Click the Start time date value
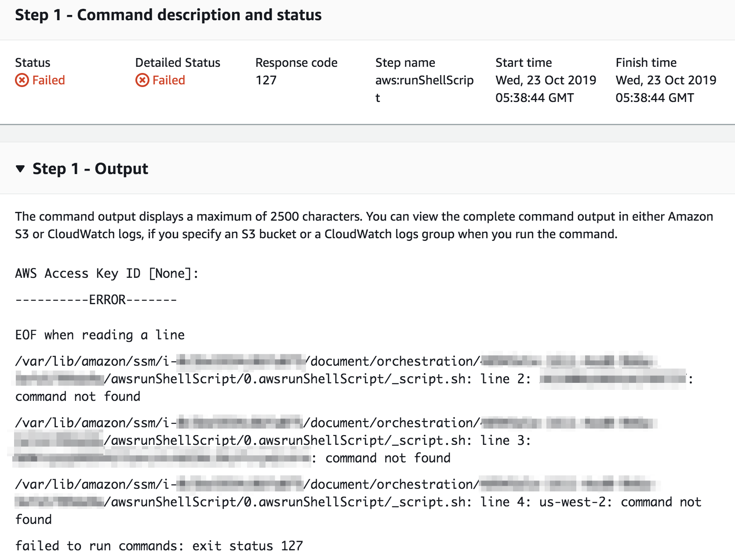This screenshot has height=560, width=735. pos(546,89)
